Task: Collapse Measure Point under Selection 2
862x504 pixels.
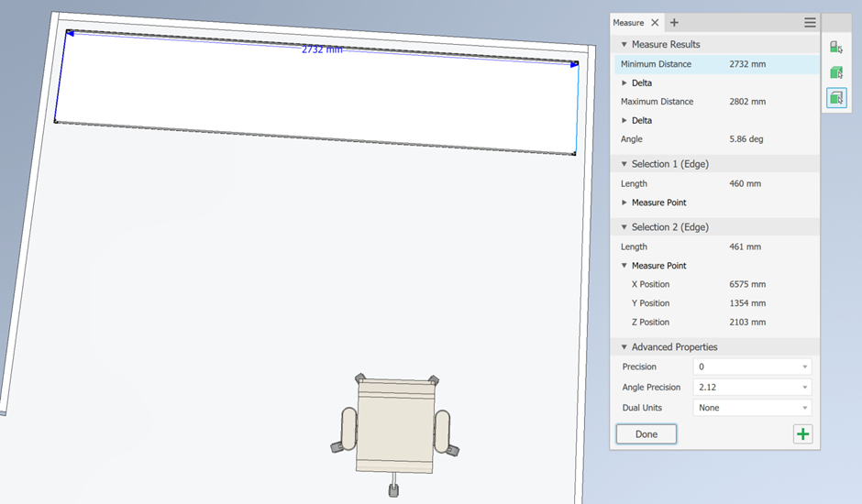Action: pyautogui.click(x=625, y=266)
